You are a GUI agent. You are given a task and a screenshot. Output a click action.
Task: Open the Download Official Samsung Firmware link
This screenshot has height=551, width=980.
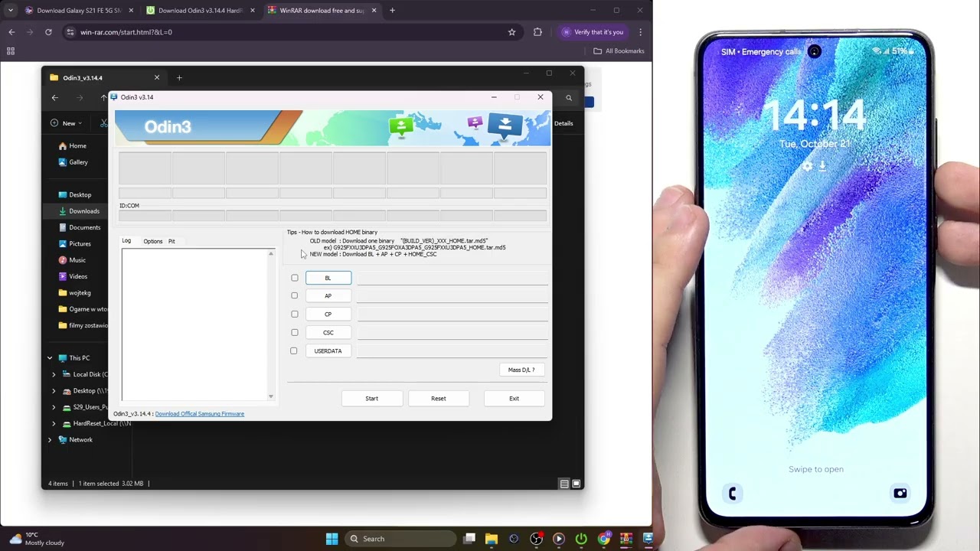click(199, 414)
